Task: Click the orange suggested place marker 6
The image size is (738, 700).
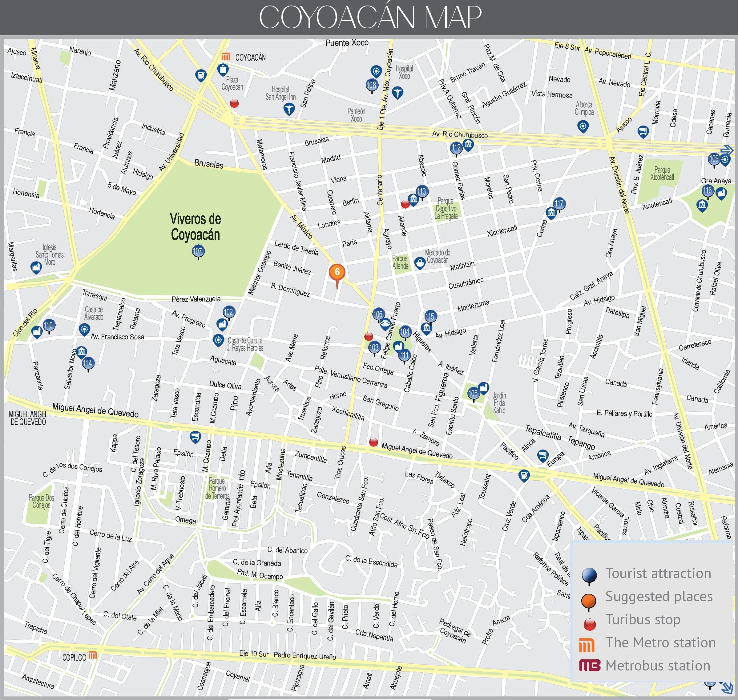Action: (337, 272)
